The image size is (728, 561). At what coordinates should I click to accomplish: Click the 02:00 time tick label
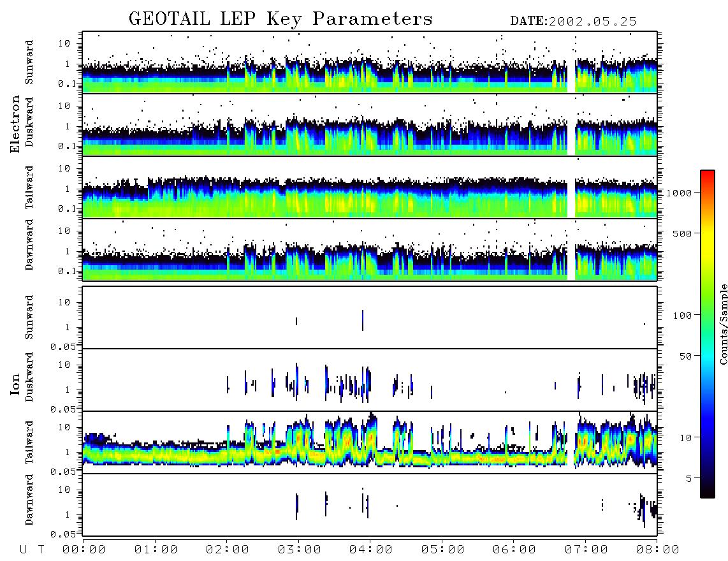[x=228, y=550]
